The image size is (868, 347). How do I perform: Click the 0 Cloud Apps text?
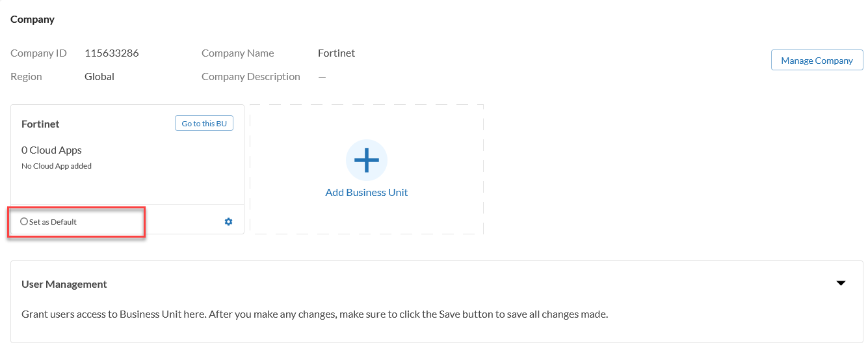tap(51, 150)
